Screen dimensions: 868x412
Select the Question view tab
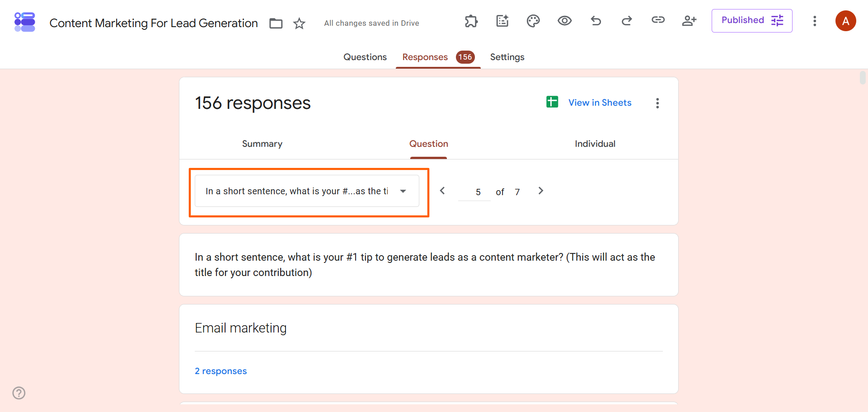[428, 144]
